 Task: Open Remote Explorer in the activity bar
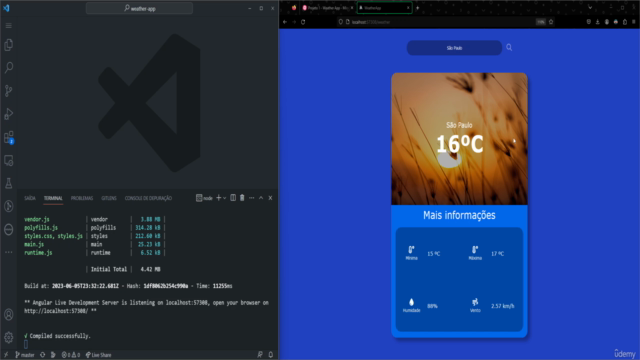coord(9,160)
